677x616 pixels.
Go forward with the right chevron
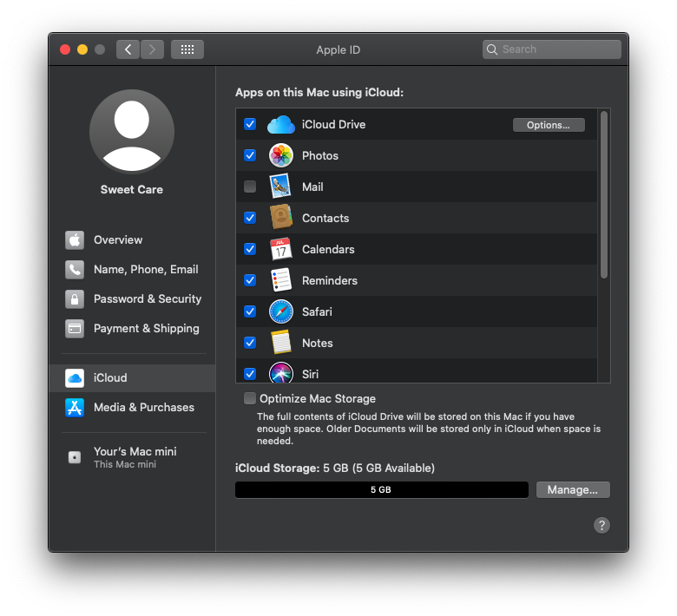coord(152,49)
